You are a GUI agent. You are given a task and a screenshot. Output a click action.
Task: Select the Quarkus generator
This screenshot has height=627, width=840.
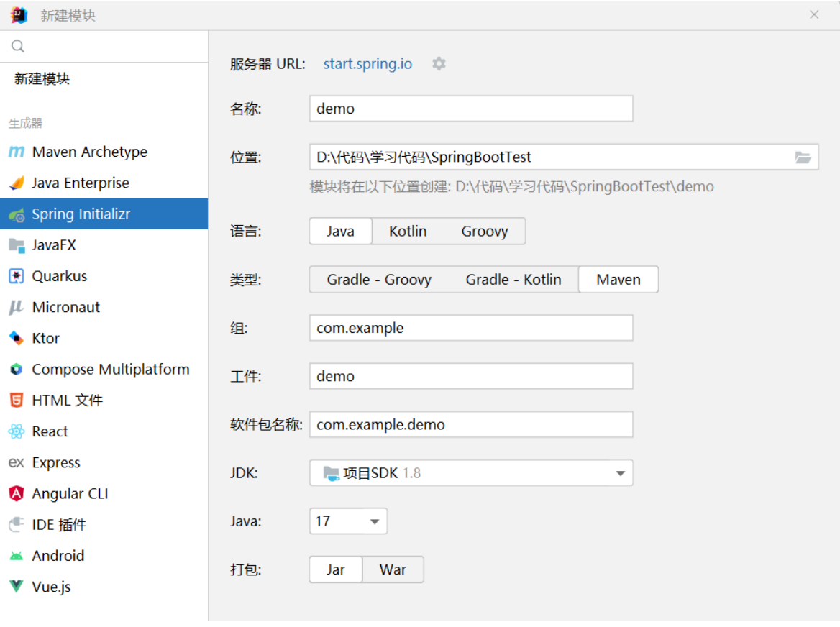click(x=59, y=276)
